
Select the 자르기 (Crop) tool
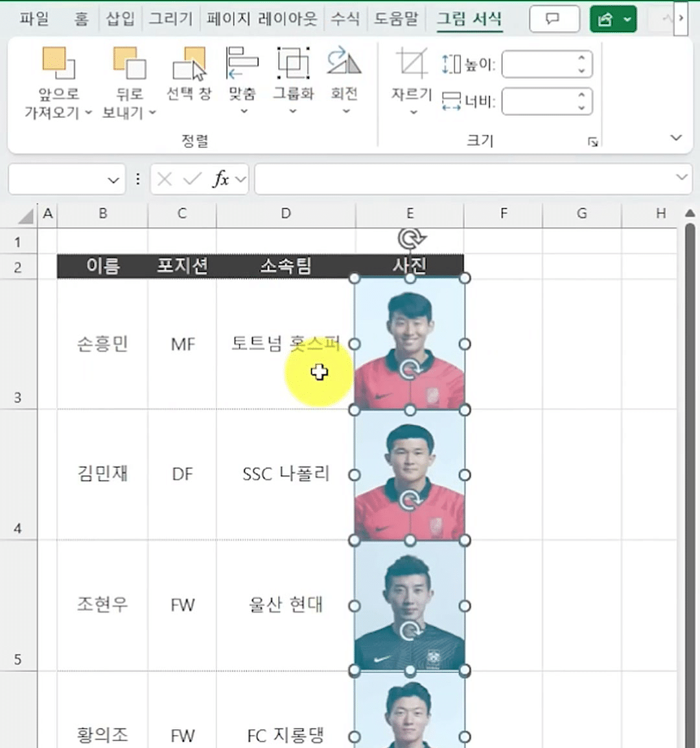pyautogui.click(x=412, y=63)
